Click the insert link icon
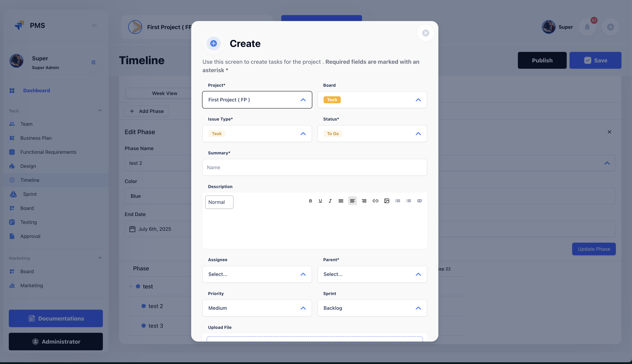 pyautogui.click(x=375, y=201)
